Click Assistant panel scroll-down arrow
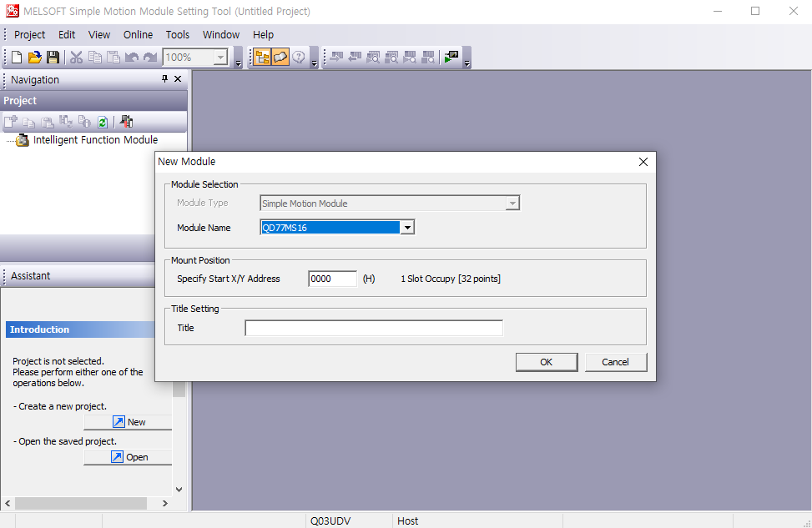 tap(179, 489)
